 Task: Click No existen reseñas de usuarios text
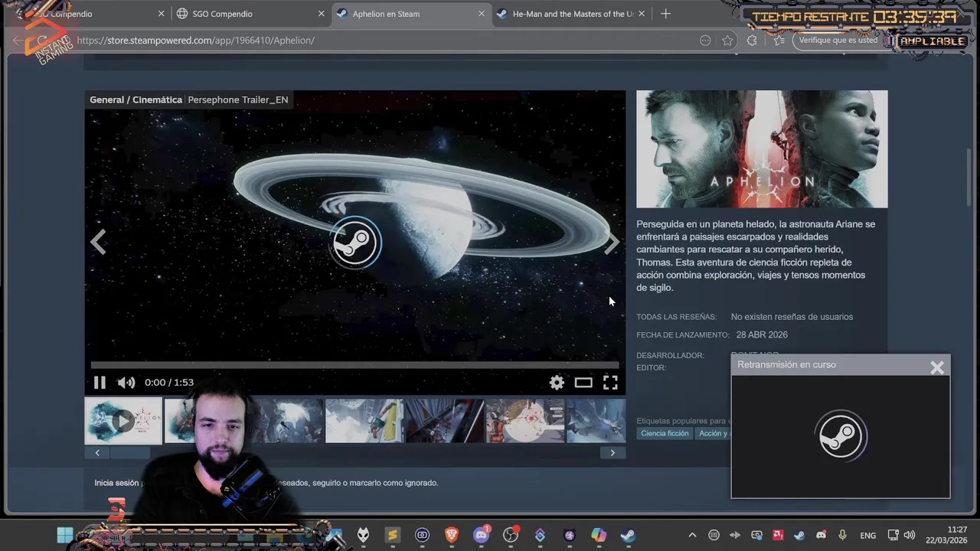pos(792,317)
